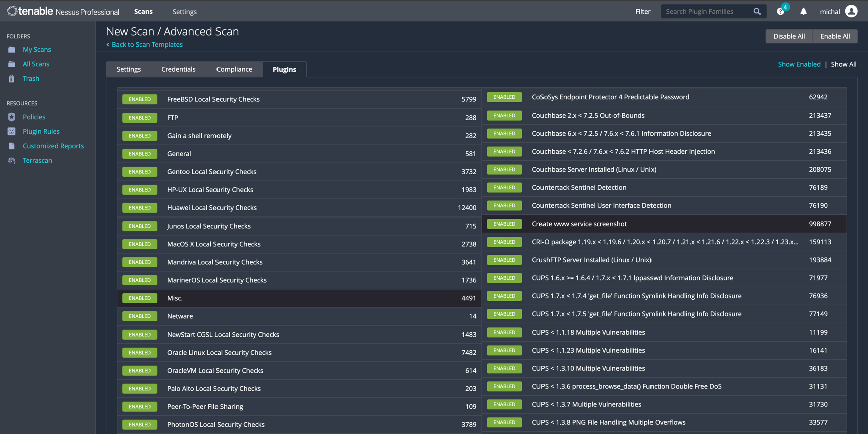868x434 pixels.
Task: Open CoSoSys Endpoint Protector 4 Predictable Password
Action: click(x=664, y=97)
